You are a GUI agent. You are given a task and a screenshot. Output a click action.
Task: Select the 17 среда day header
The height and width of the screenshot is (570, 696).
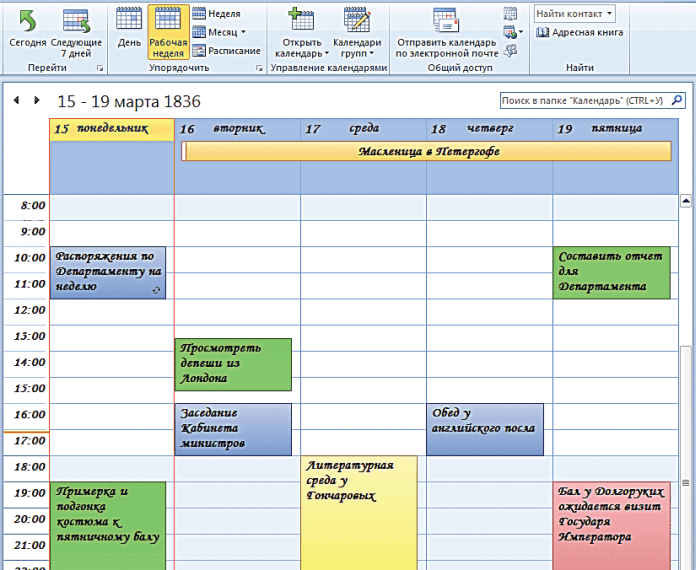click(x=363, y=129)
